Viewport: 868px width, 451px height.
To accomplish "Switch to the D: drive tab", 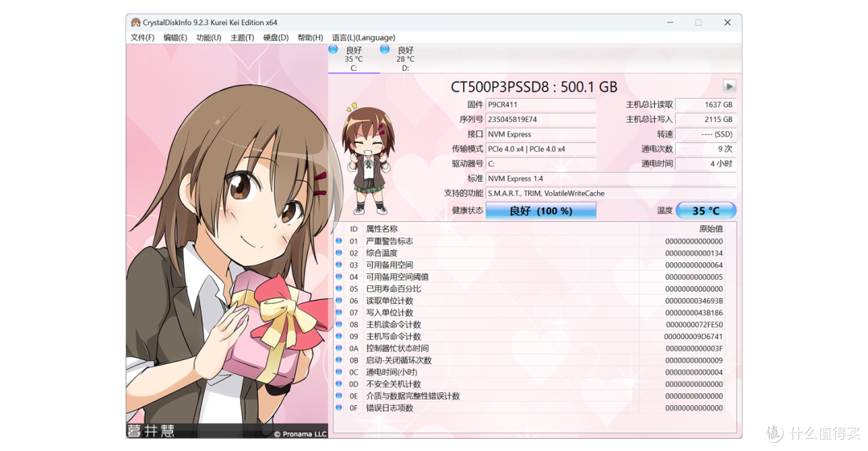I will point(405,59).
